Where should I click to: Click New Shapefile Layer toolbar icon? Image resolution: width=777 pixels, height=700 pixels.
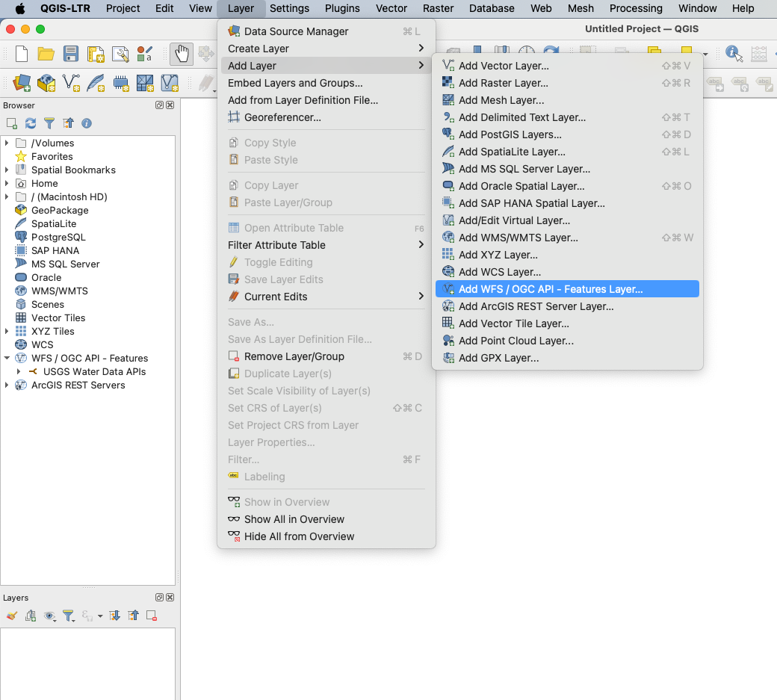71,83
